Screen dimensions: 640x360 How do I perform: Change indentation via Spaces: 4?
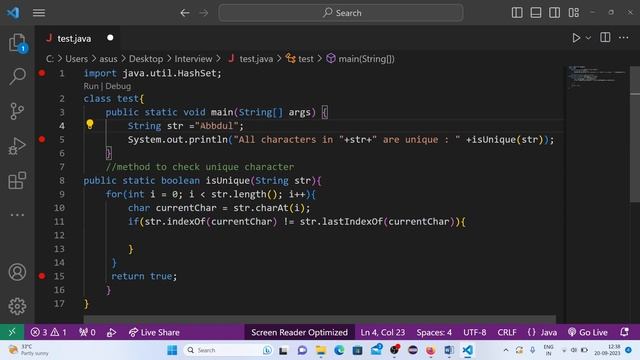pos(434,332)
